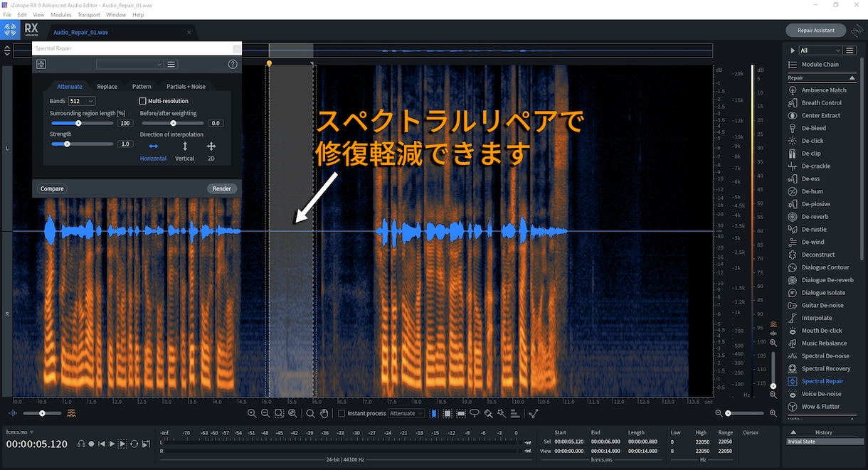Open the Interpolate module
The image size is (868, 470).
pyautogui.click(x=822, y=318)
